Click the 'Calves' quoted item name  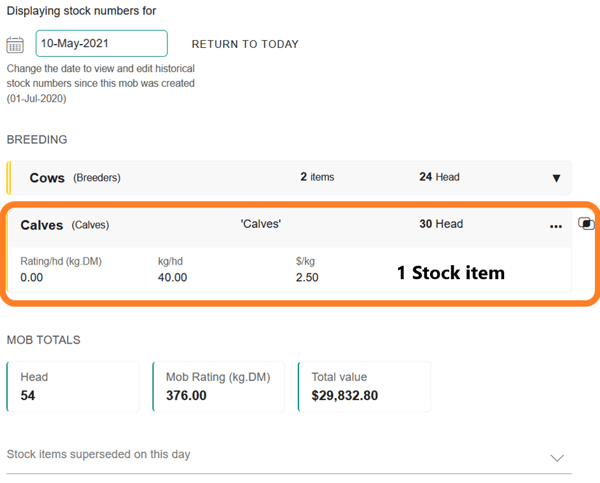[261, 224]
